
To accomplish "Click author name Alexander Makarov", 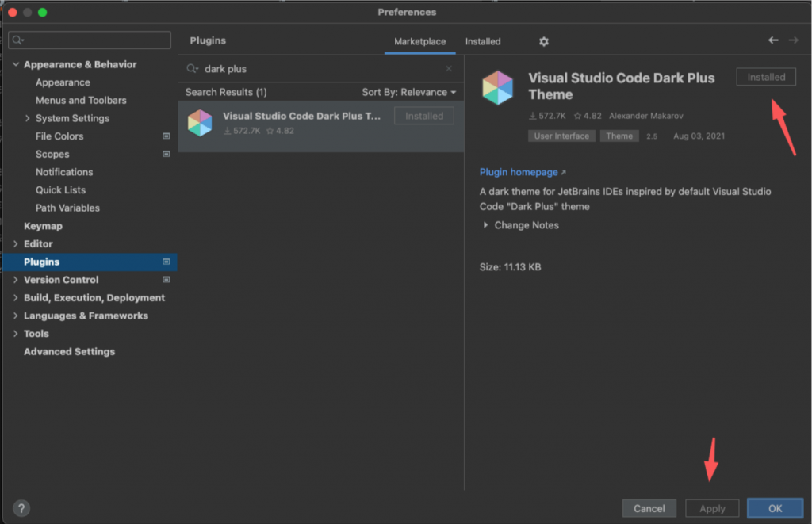I will click(645, 116).
